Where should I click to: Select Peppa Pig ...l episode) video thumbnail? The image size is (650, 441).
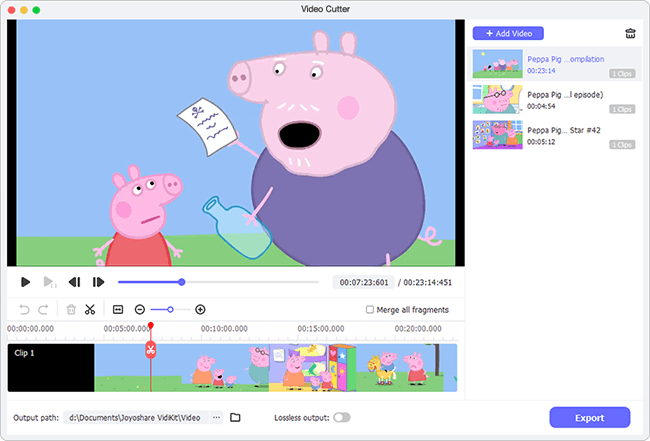tap(497, 99)
